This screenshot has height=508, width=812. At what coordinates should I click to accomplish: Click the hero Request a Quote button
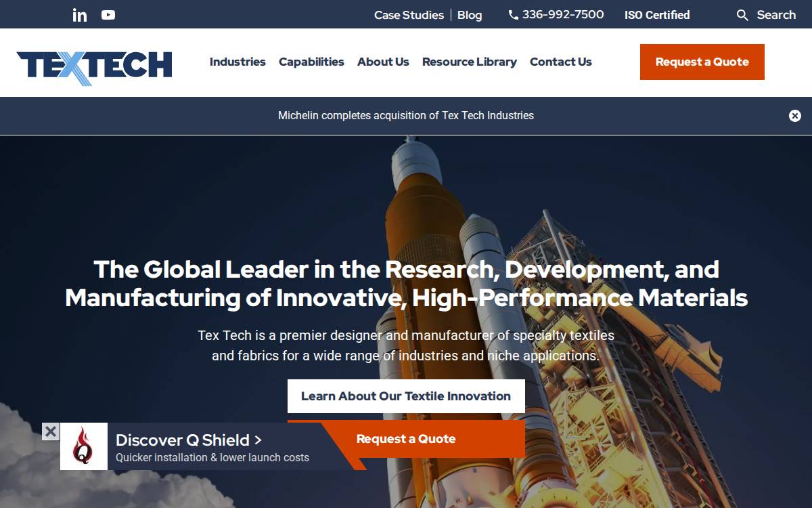coord(406,439)
